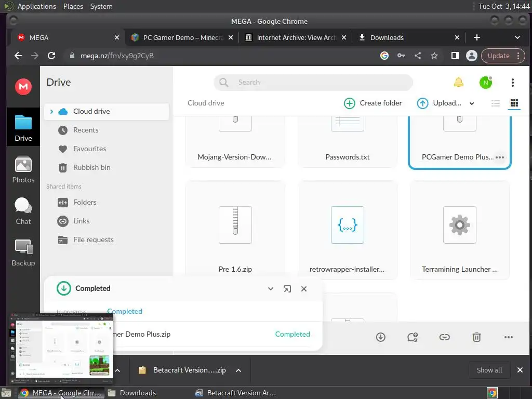Focus the MEGA search field
Image resolution: width=532 pixels, height=399 pixels.
pyautogui.click(x=313, y=82)
